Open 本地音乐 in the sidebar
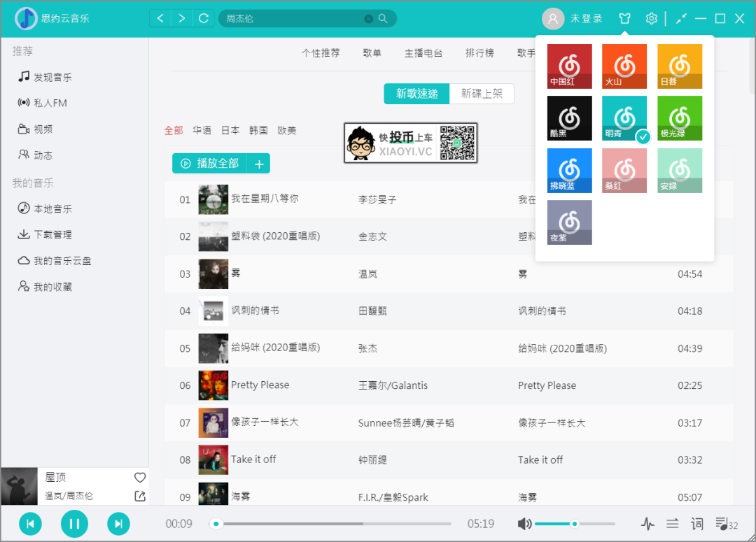 (52, 208)
